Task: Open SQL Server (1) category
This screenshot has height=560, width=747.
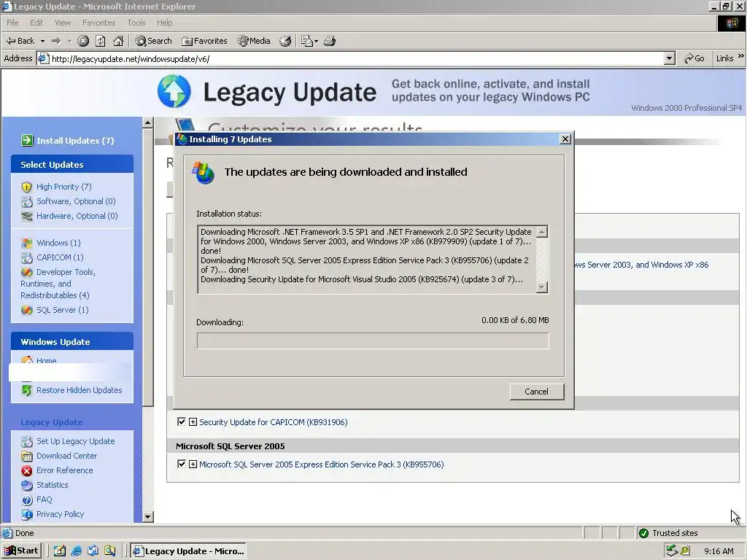Action: click(x=63, y=310)
